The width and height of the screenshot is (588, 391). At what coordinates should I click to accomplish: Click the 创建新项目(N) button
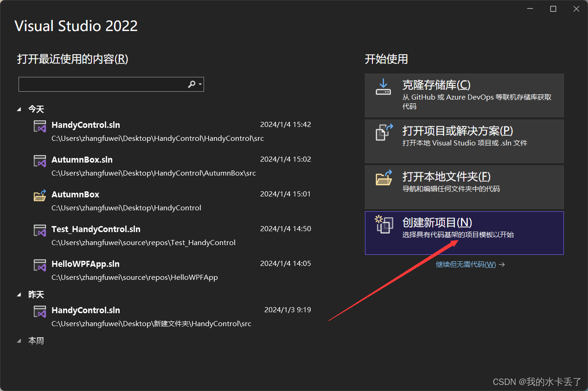point(464,233)
